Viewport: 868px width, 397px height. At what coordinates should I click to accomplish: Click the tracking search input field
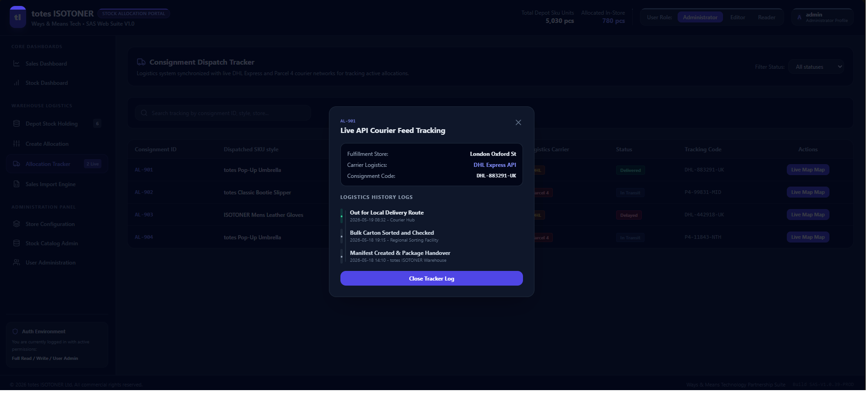(223, 113)
